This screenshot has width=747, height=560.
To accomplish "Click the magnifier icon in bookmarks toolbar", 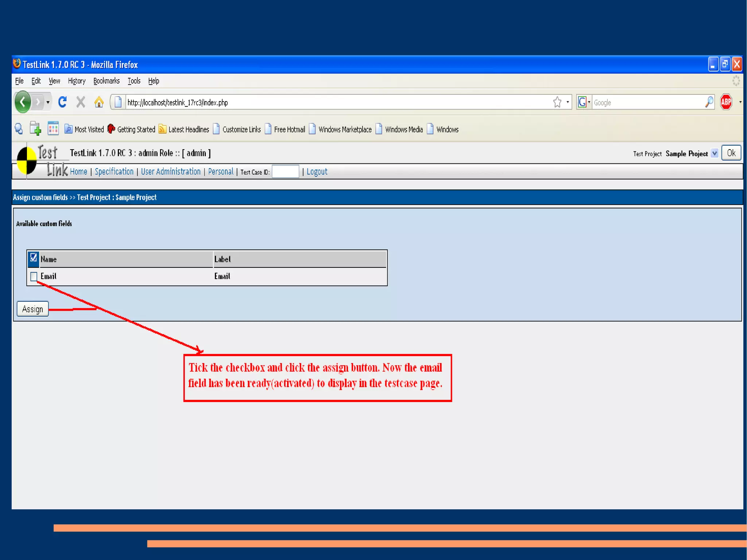I will pyautogui.click(x=19, y=129).
